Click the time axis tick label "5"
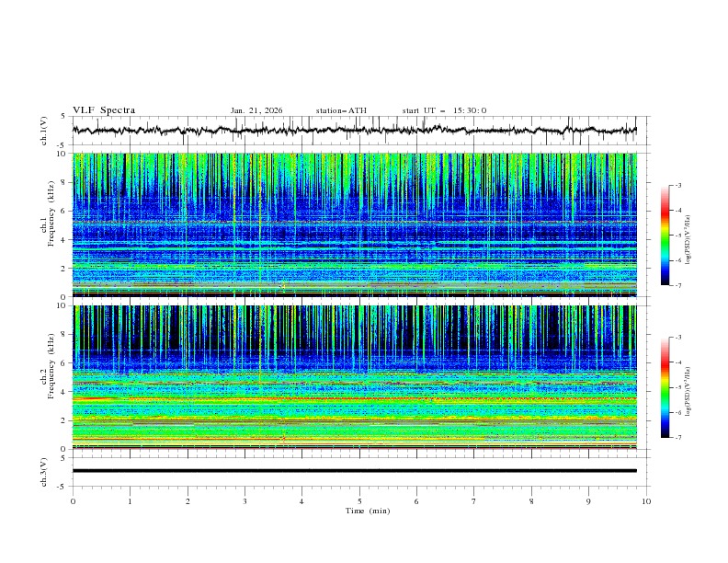This screenshot has height=563, width=728. point(359,501)
